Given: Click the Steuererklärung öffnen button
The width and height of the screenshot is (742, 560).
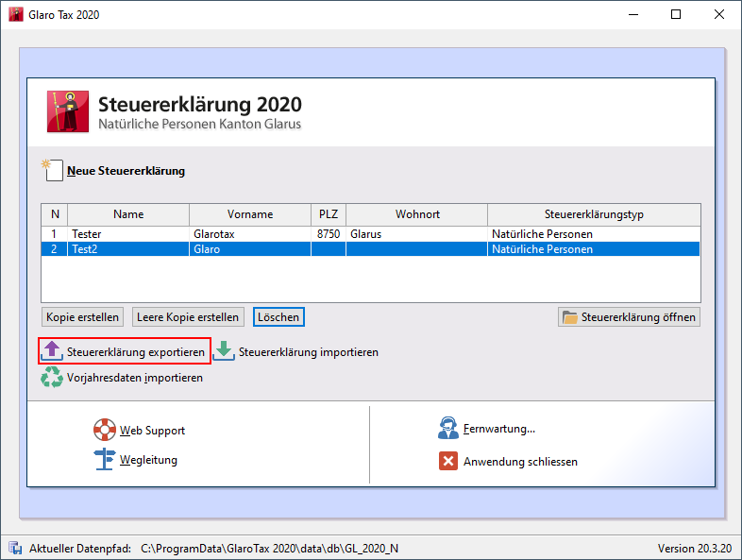Looking at the screenshot, I should [x=629, y=317].
